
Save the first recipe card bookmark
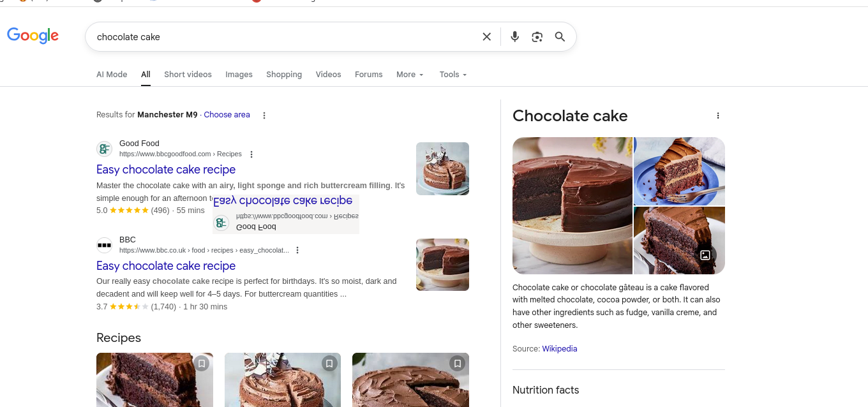[202, 364]
